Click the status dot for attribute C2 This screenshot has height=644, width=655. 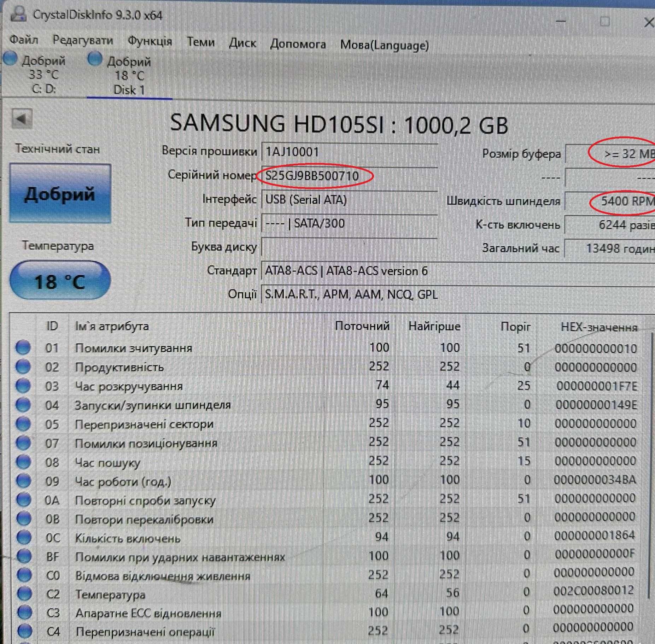click(24, 594)
